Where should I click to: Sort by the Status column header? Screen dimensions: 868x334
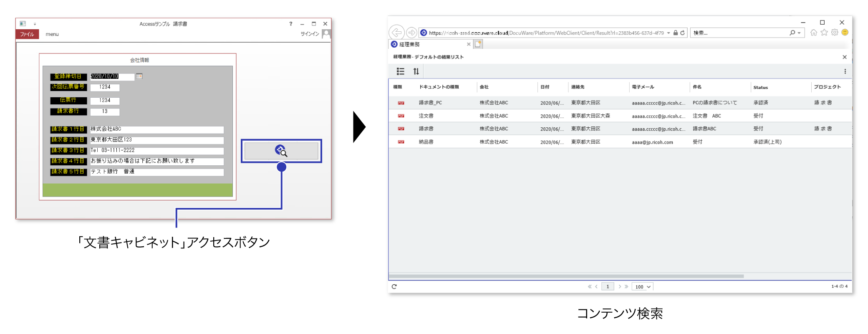tap(760, 87)
